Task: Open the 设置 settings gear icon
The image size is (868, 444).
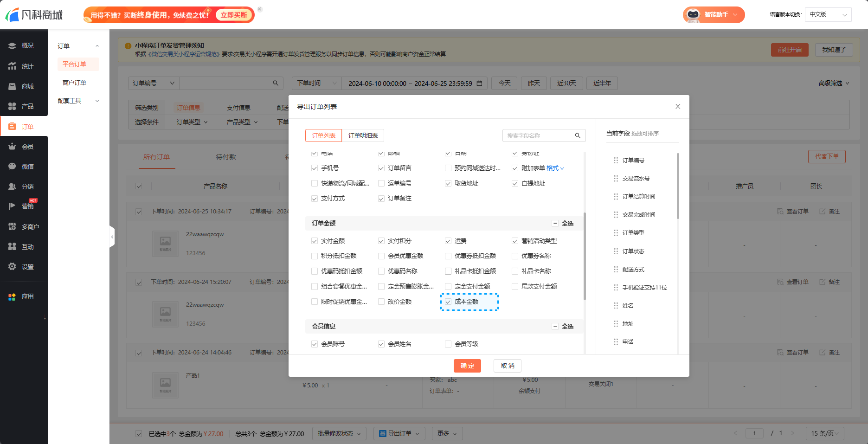Action: coord(12,267)
